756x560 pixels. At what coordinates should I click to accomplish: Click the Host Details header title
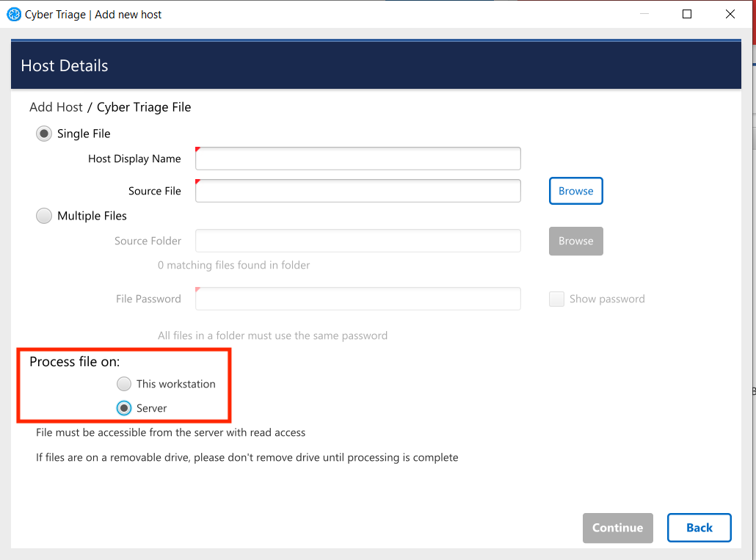point(65,65)
